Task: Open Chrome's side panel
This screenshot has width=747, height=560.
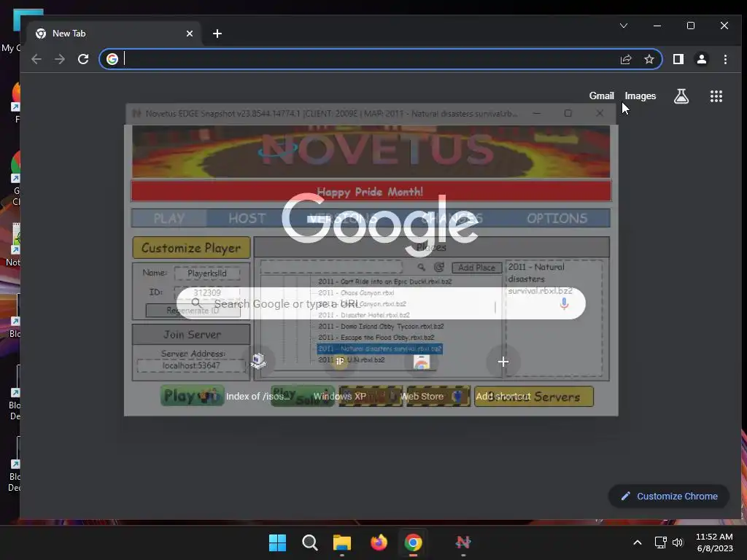Action: pyautogui.click(x=678, y=59)
